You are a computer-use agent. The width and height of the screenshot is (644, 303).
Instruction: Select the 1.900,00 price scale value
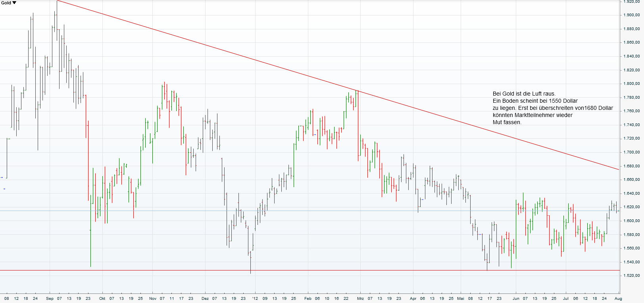pos(631,15)
